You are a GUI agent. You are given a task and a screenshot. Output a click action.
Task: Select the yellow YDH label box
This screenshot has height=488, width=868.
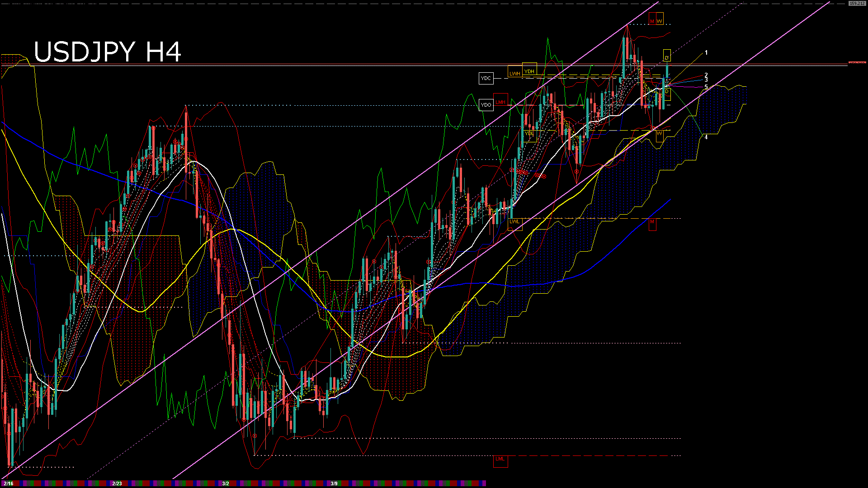click(x=529, y=71)
